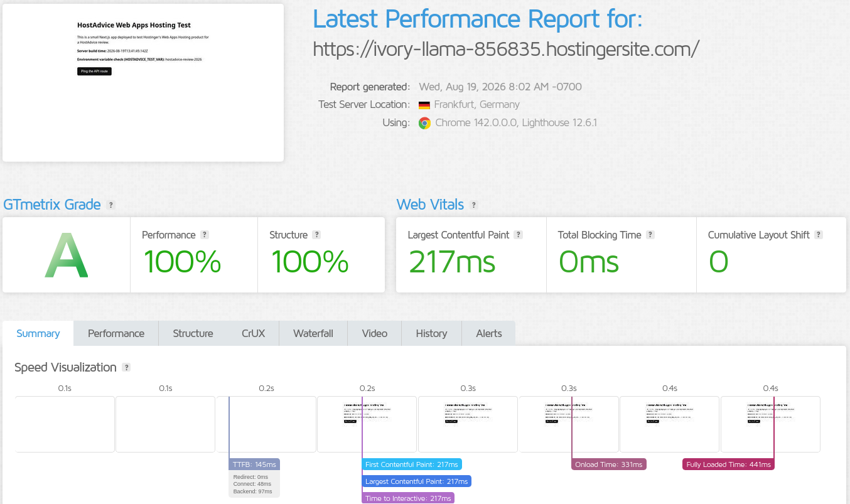
Task: Open the Alerts tab
Action: [x=489, y=333]
